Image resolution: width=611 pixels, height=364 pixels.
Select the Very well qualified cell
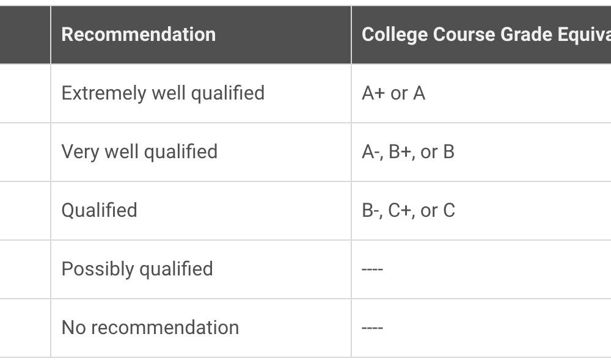click(x=200, y=152)
